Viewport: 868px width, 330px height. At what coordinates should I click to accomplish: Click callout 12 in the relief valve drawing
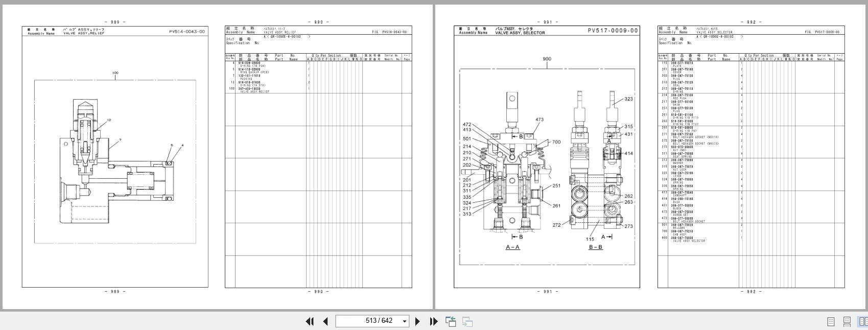109,120
